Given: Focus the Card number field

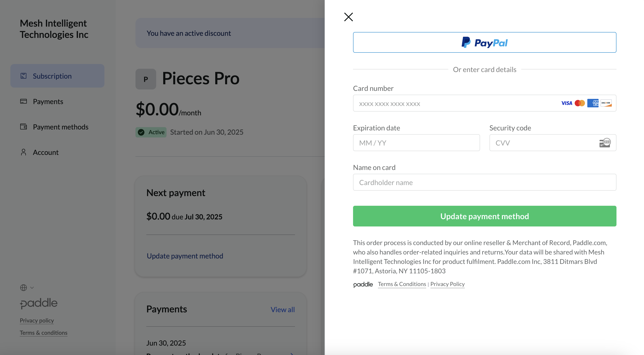Looking at the screenshot, I should pos(484,103).
